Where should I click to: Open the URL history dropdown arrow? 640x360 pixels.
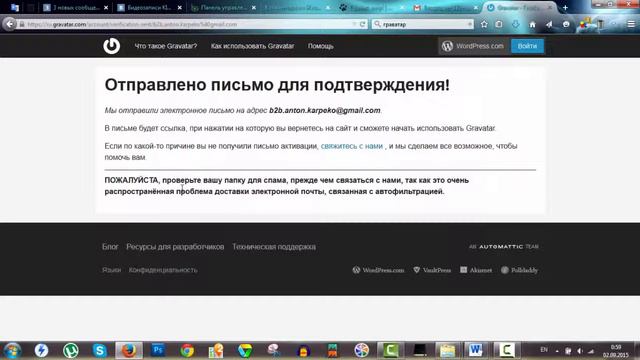point(354,24)
